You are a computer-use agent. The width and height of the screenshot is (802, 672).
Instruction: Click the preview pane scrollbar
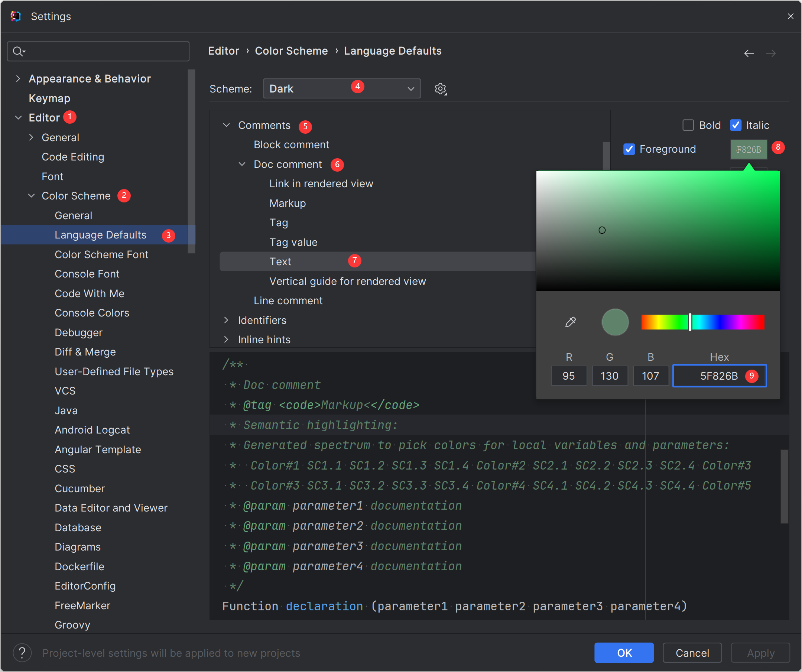coord(784,486)
